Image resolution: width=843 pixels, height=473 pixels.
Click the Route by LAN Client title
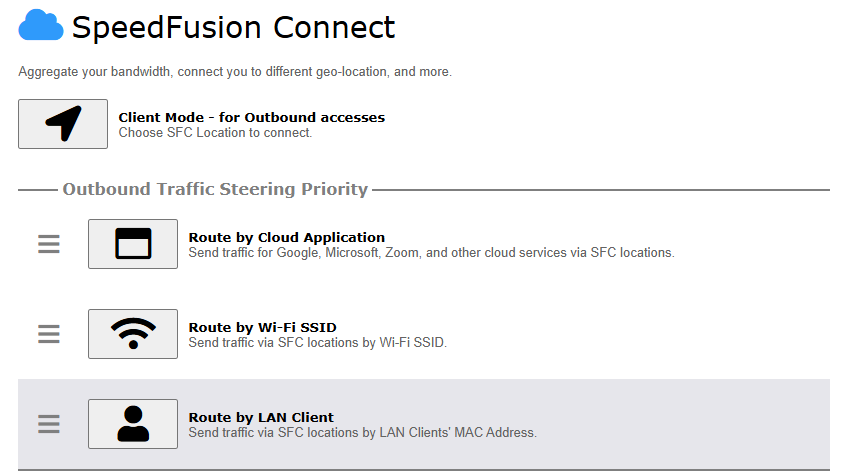pos(261,417)
